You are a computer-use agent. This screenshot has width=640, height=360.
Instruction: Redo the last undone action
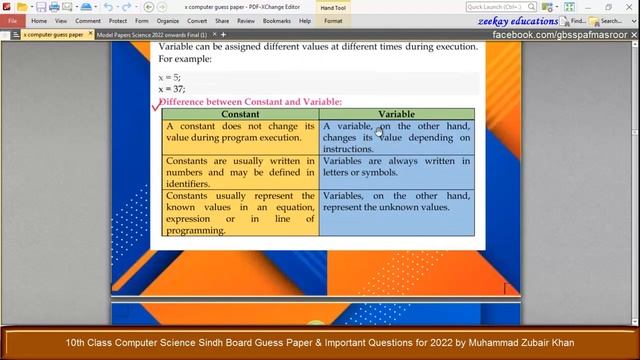[x=127, y=7]
